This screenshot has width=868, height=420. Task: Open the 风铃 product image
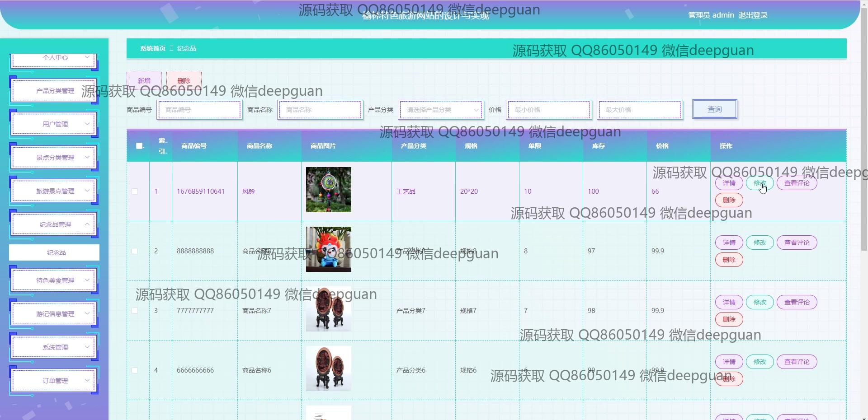[329, 190]
